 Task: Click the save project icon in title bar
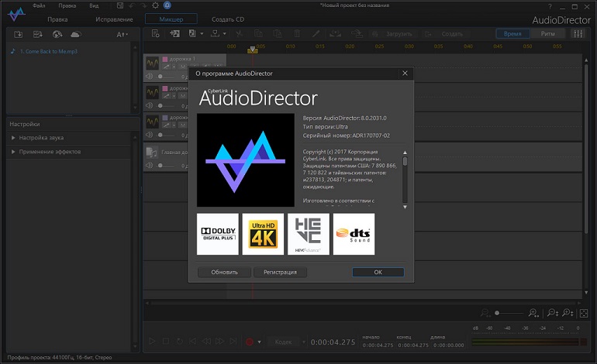(120, 5)
